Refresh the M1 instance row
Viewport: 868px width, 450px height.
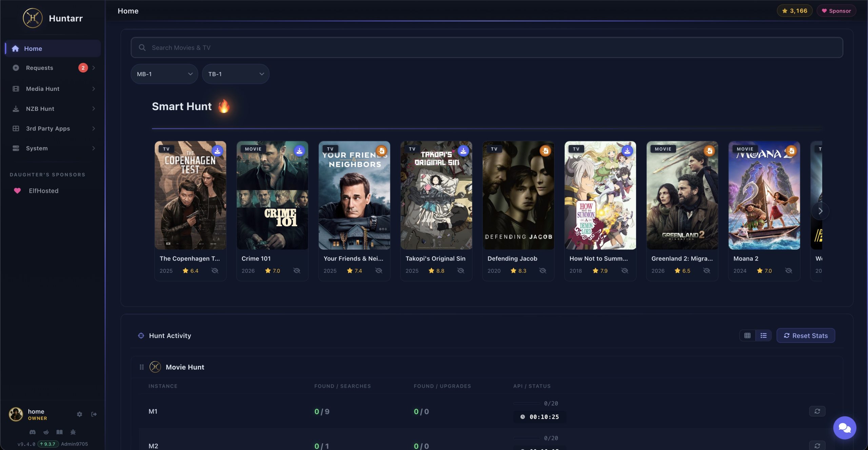[x=817, y=411]
